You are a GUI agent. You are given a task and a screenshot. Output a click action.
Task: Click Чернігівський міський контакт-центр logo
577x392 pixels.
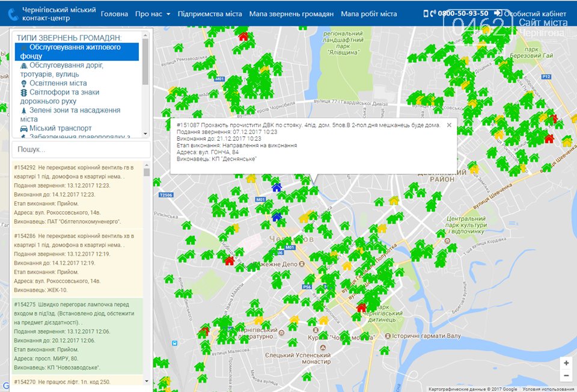52,14
